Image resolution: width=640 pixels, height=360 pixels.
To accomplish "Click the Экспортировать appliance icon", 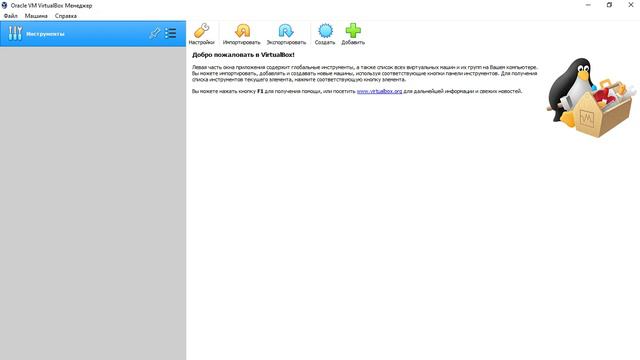I will (x=286, y=33).
